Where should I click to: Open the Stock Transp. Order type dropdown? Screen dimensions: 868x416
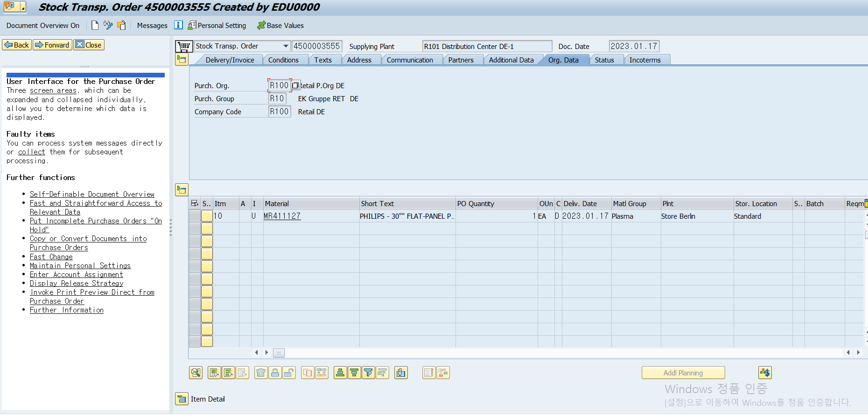[x=286, y=46]
